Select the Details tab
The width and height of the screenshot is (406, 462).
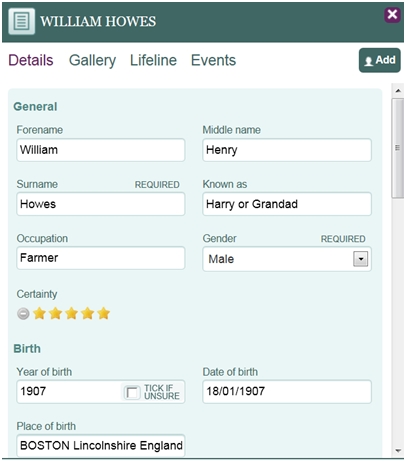[x=31, y=60]
